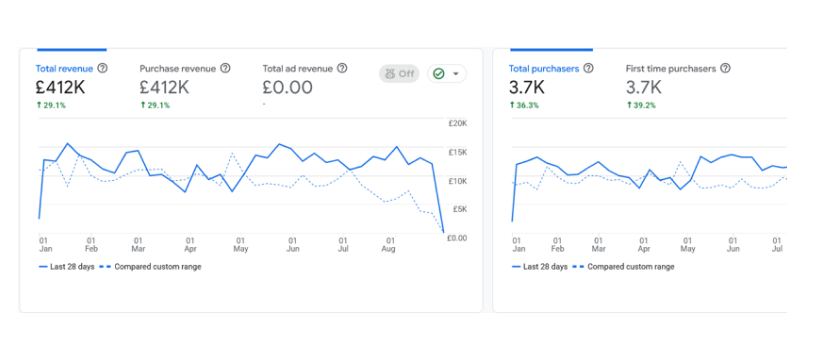The height and width of the screenshot is (361, 820).
Task: Open help icon beside Purchase revenue
Action: (x=225, y=69)
